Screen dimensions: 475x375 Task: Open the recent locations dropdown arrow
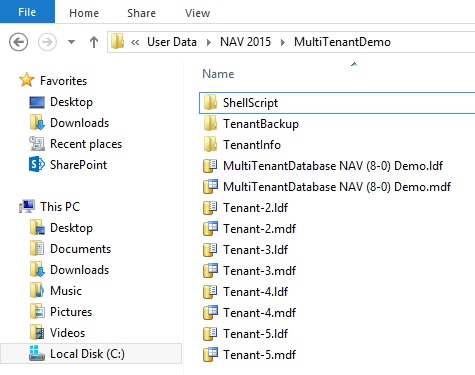[71, 42]
